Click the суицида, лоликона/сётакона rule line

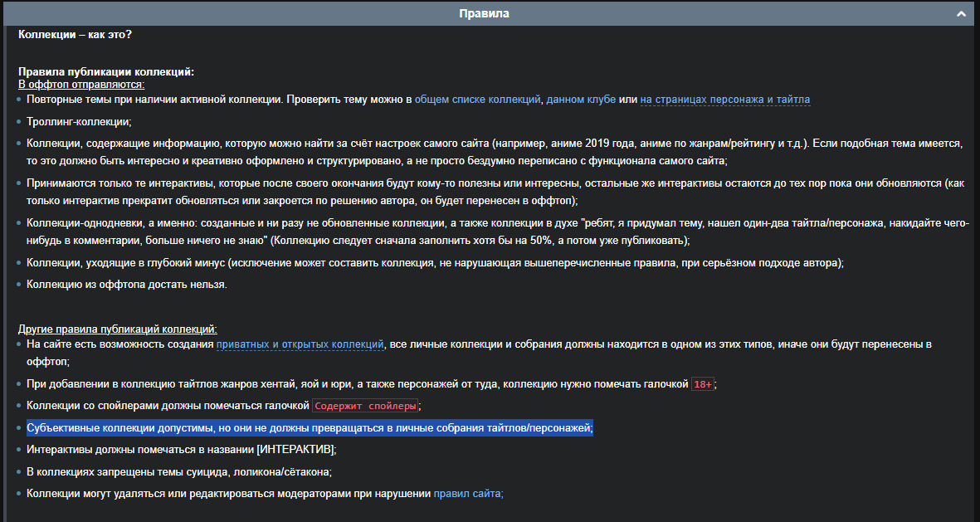click(x=178, y=472)
